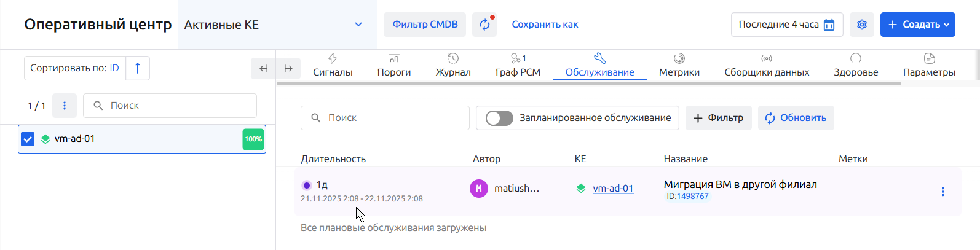Click the tabs horizontal scrollbar
980x250 pixels.
pos(589,84)
